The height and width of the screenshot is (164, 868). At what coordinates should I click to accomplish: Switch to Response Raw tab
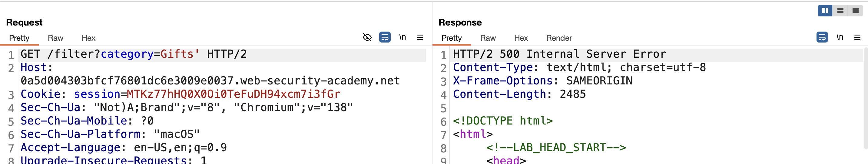488,38
